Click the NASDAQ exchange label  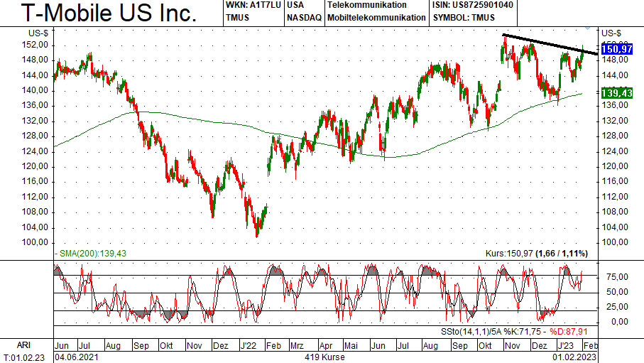pos(304,18)
